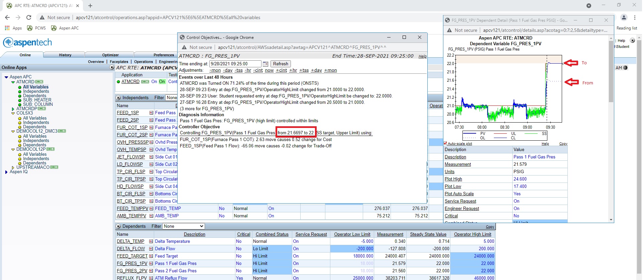Image resolution: width=644 pixels, height=280 pixels.
Task: Collapse the Aspen APC tree node
Action: pyautogui.click(x=6, y=77)
